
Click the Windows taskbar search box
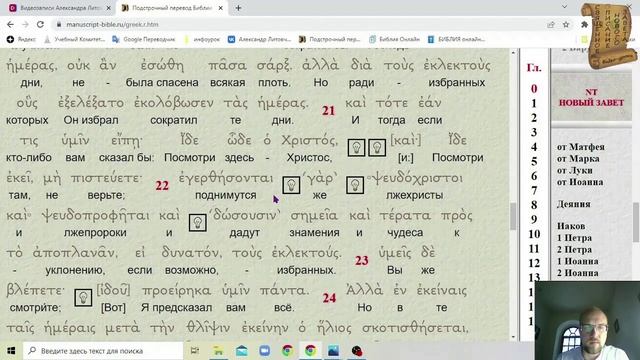click(103, 351)
